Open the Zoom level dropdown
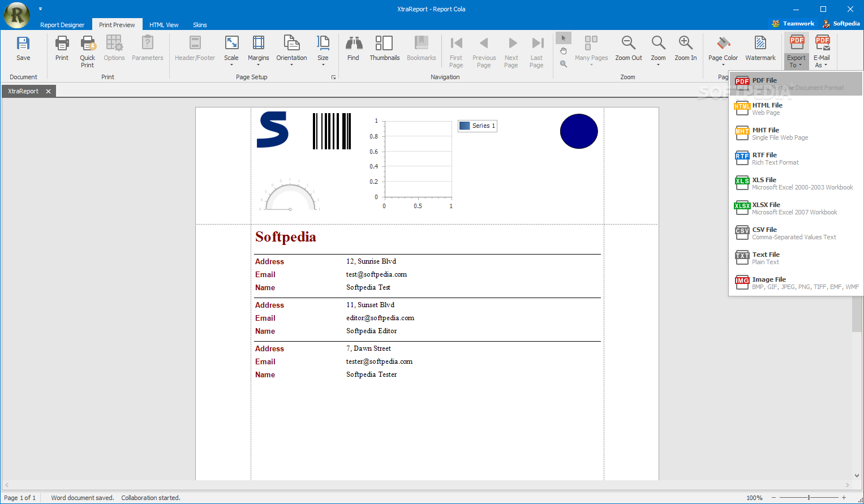The width and height of the screenshot is (864, 504). (658, 51)
